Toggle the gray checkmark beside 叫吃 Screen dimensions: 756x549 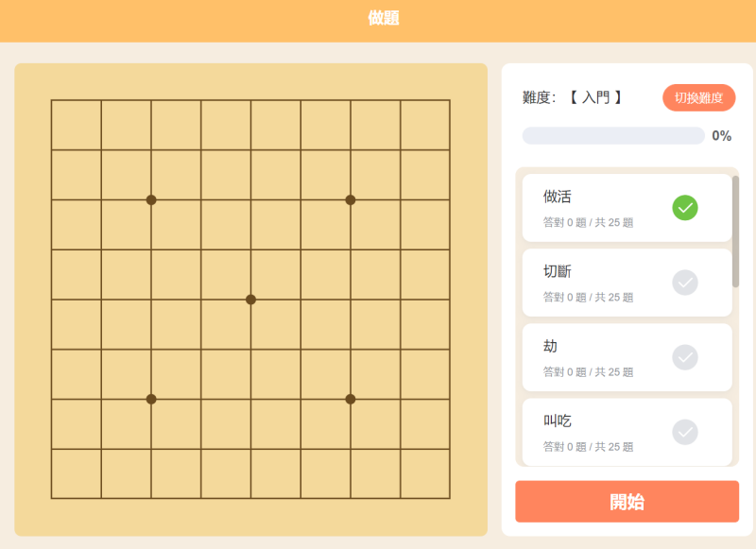tap(685, 432)
